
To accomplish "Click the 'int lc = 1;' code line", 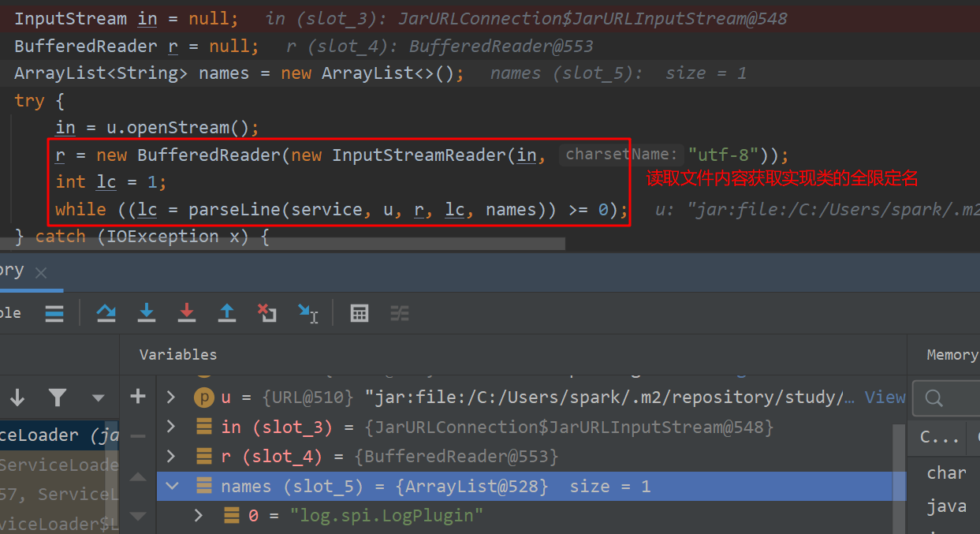I will (x=111, y=181).
